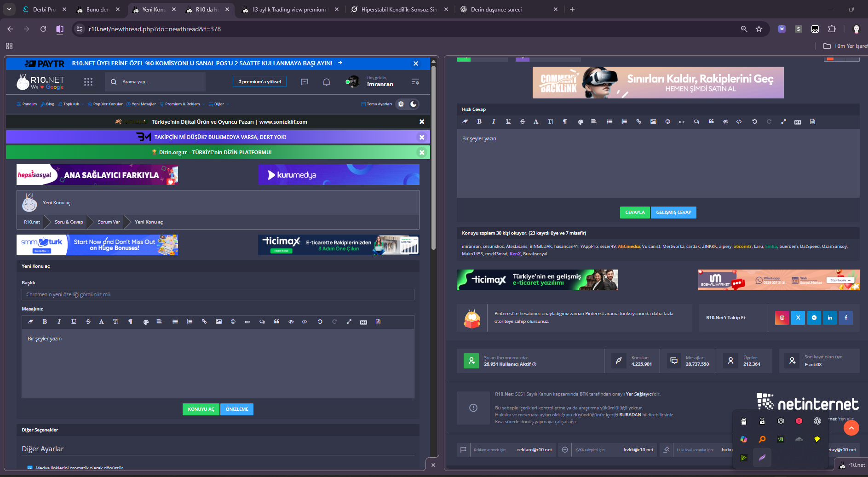
Task: Open the R10 messages chat icon
Action: point(305,82)
